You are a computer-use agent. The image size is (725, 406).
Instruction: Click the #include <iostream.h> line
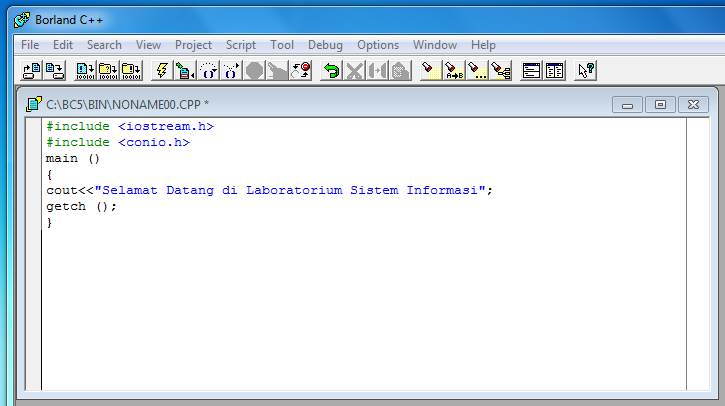(x=130, y=126)
